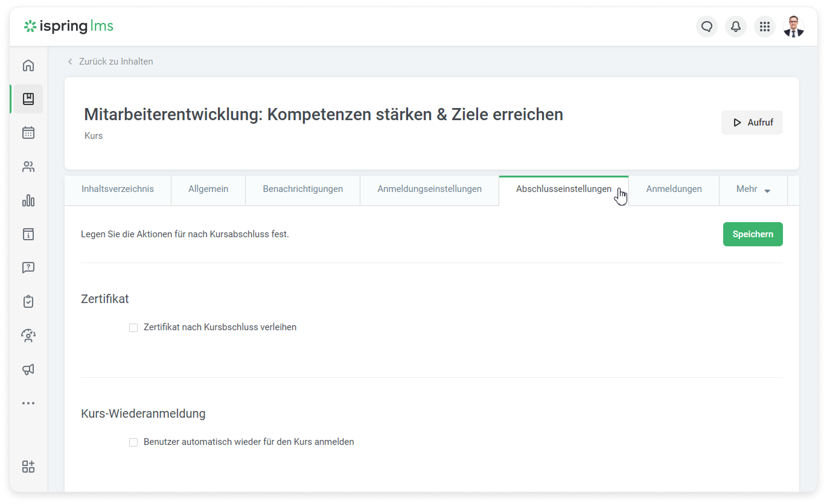Viewport: 827px width, 504px height.
Task: Open the user profile avatar
Action: click(x=793, y=27)
